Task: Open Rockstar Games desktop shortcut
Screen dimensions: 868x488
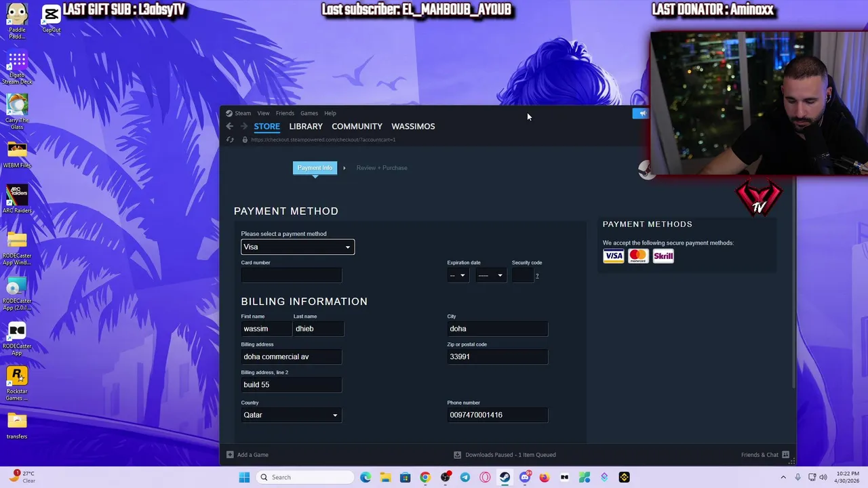Action: tap(17, 384)
